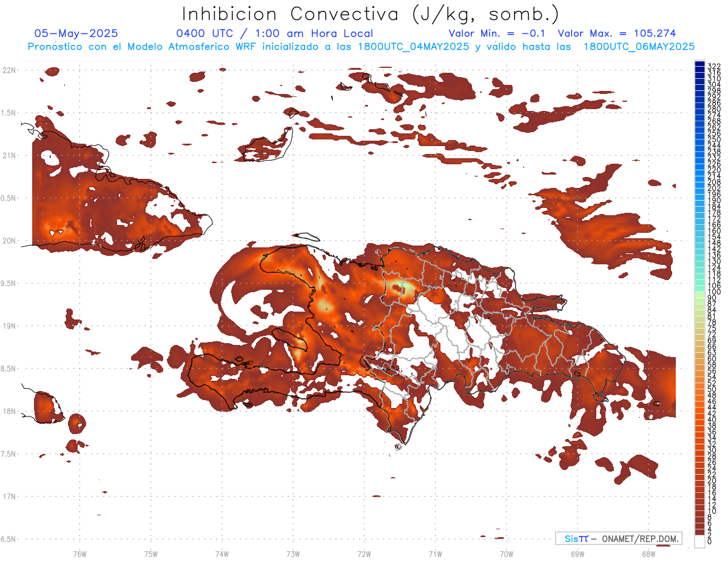Click the '322' colorbar label
728x562 pixels.
pyautogui.click(x=713, y=66)
